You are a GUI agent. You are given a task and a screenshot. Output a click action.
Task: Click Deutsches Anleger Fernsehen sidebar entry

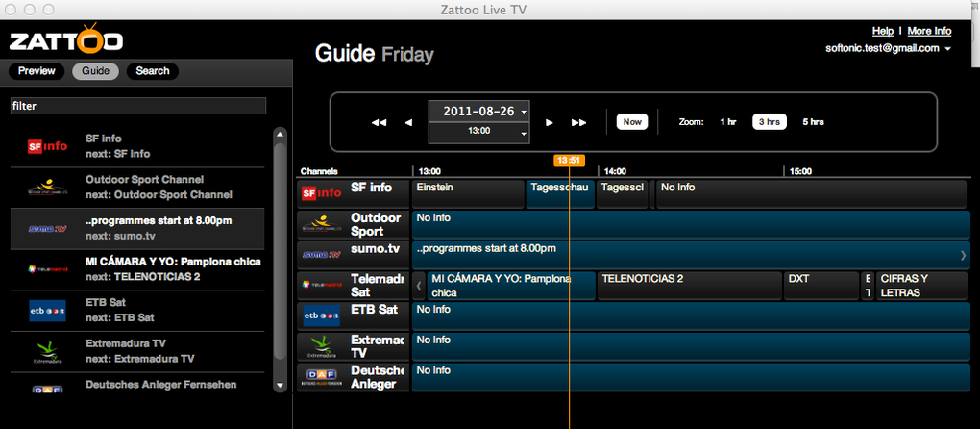tap(137, 384)
